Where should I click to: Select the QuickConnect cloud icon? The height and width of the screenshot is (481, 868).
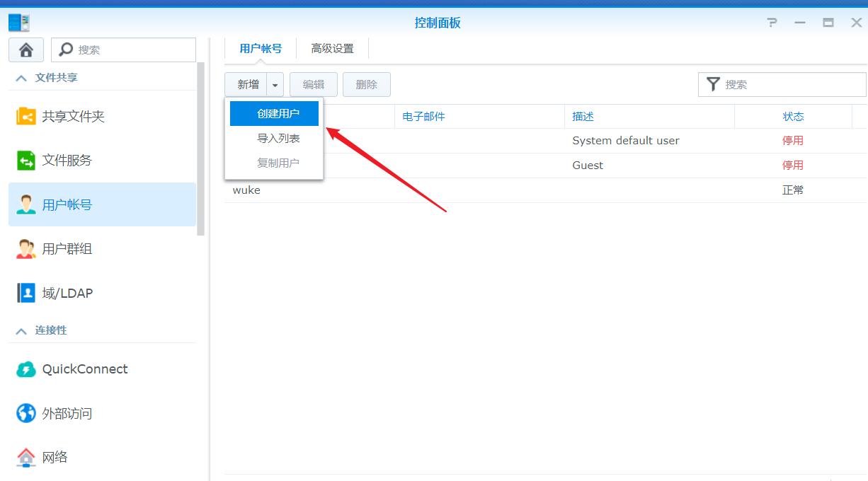click(25, 369)
